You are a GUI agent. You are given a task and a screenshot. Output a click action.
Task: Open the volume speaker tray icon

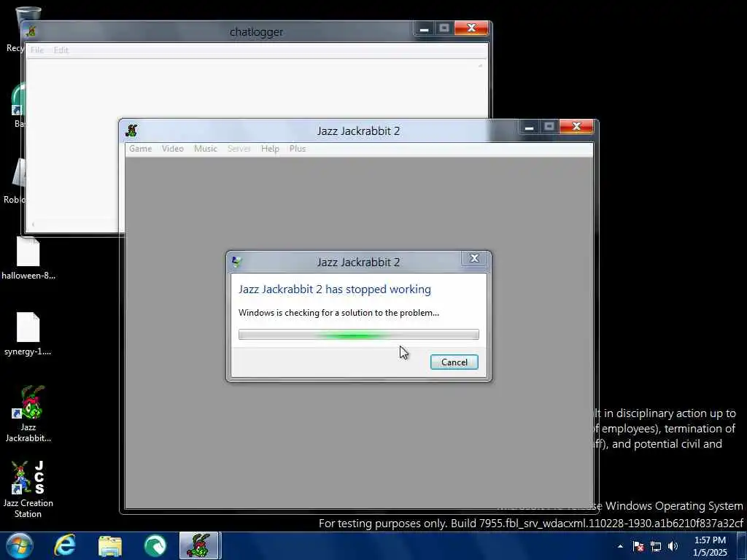(x=673, y=546)
